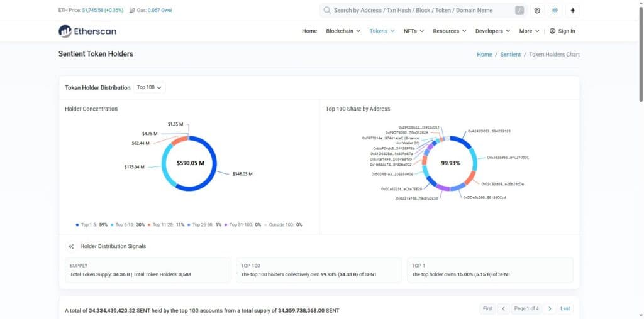
Task: Click the Etherscan logo
Action: 87,31
